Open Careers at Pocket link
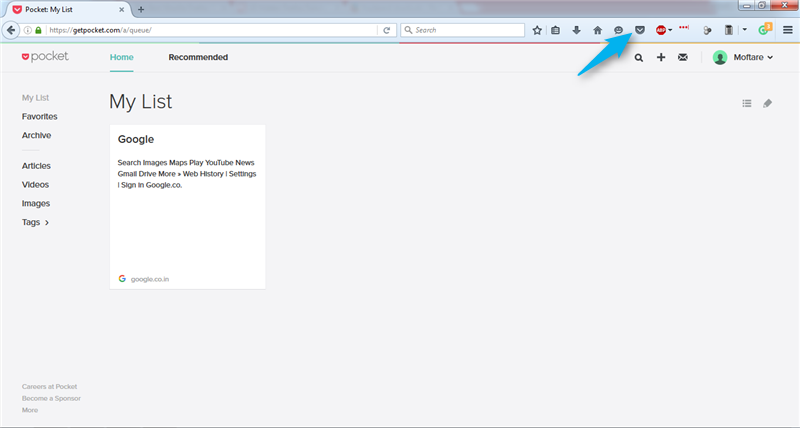This screenshot has height=428, width=800. pos(49,387)
